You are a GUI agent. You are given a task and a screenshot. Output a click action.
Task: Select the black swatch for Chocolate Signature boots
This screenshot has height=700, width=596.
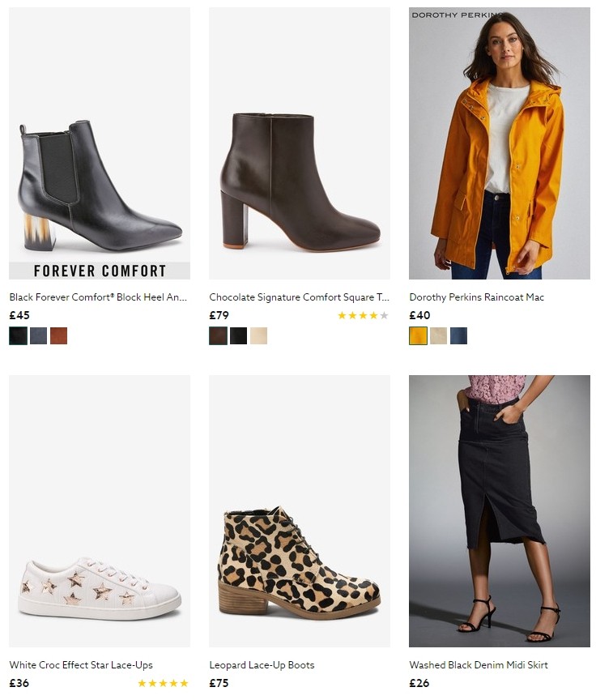tap(237, 335)
